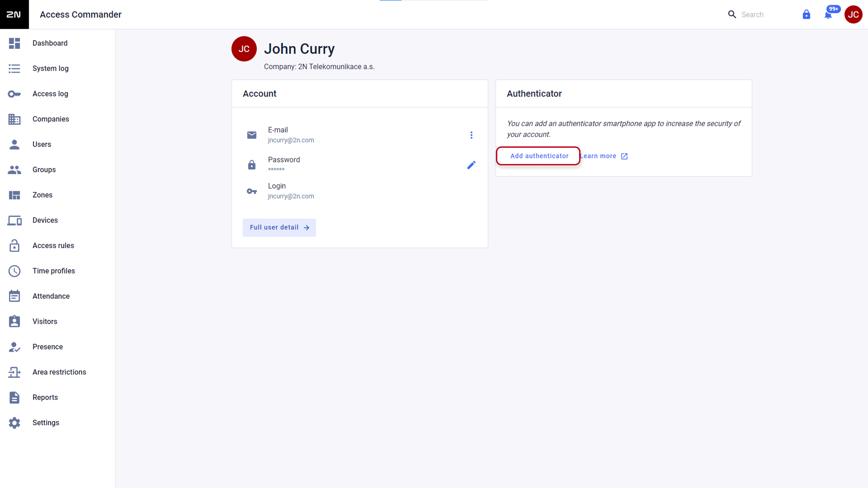Click the Account card heading
Screen dimensions: 868x488
tap(259, 94)
